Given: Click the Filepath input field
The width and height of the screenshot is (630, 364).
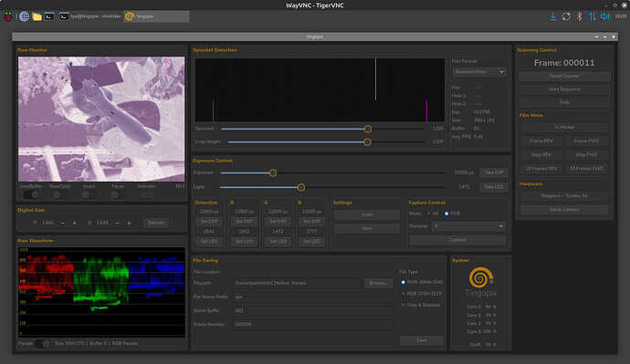Looking at the screenshot, I should pyautogui.click(x=297, y=284).
